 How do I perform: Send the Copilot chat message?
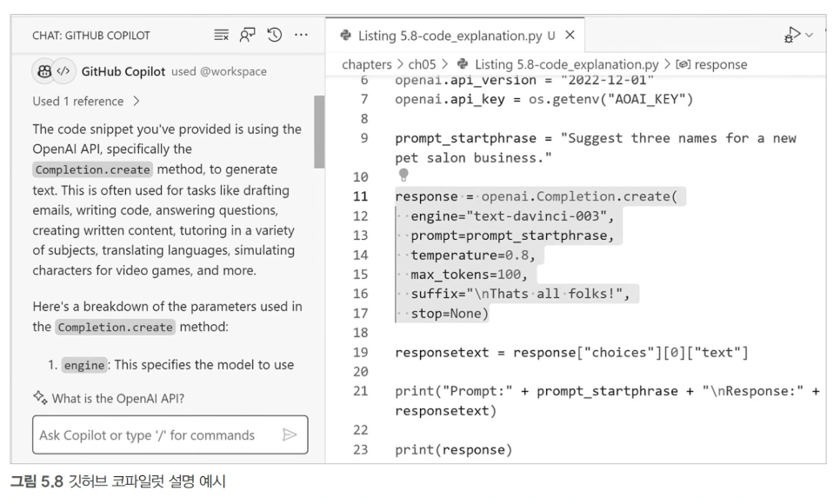(x=290, y=434)
